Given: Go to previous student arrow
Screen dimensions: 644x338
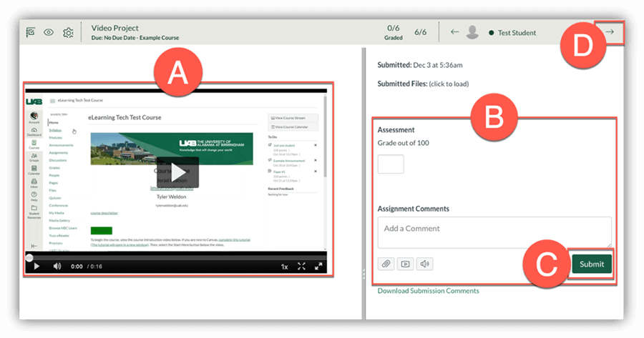Looking at the screenshot, I should [x=454, y=32].
